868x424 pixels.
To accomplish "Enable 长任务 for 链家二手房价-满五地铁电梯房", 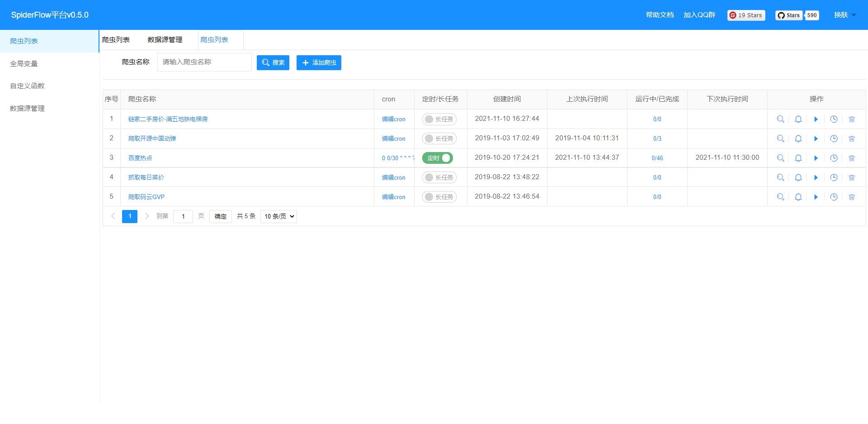I will [x=439, y=119].
